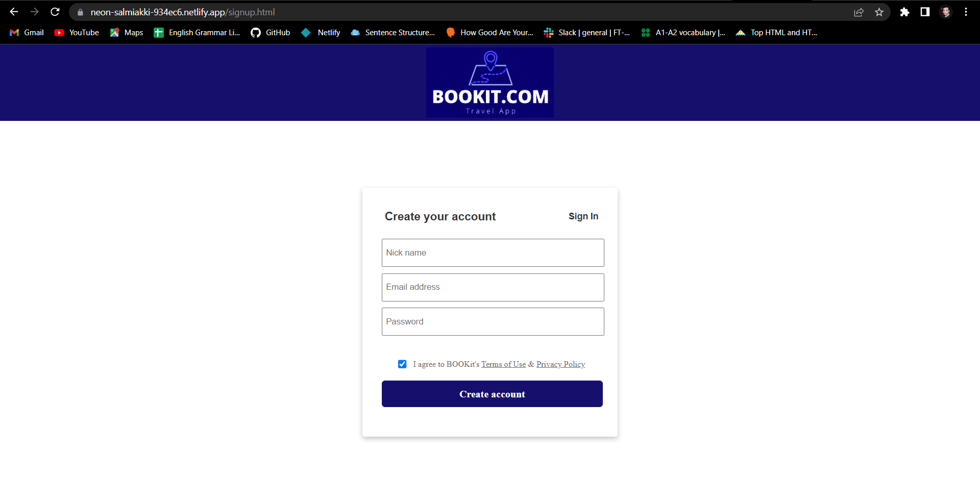Open the side panel icon

point(925,12)
